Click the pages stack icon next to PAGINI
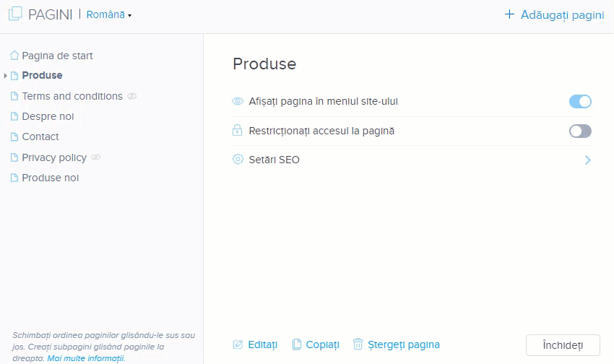 tap(15, 14)
